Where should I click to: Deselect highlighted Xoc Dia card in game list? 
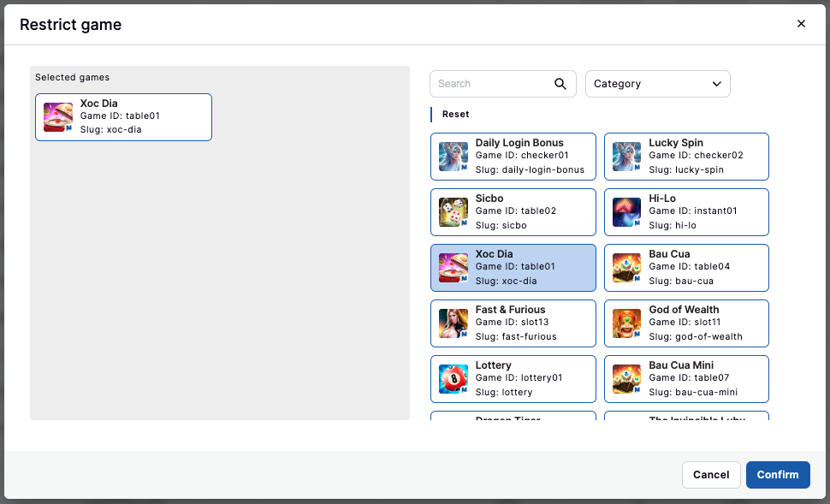click(513, 268)
